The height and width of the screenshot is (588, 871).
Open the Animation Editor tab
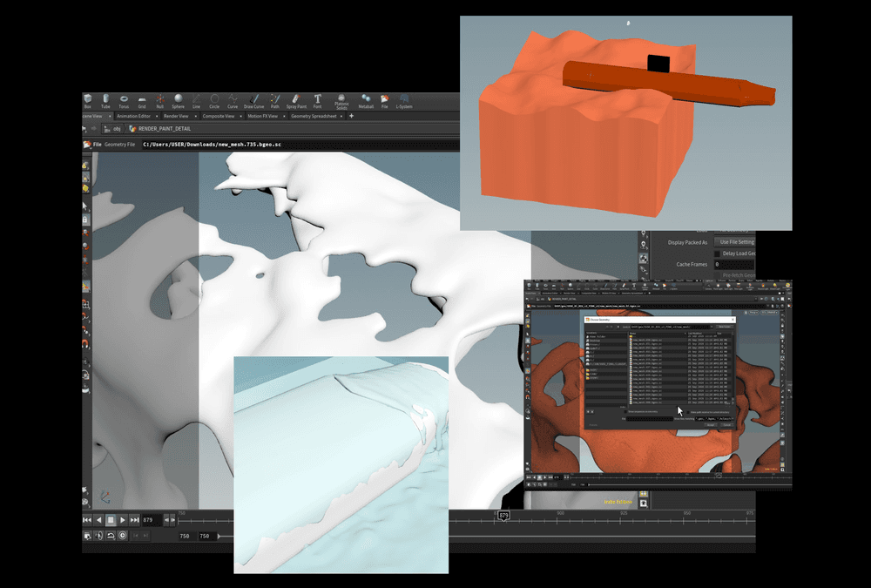(x=134, y=115)
